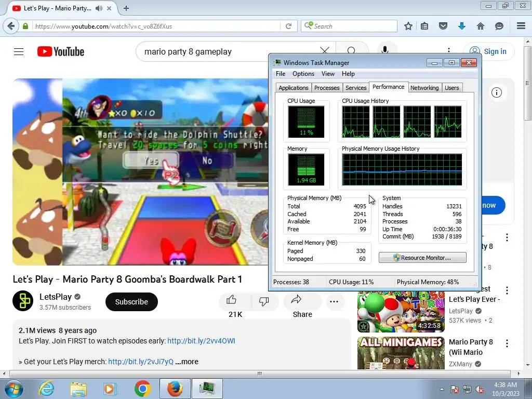Sign in to YouTube
Viewport: 532px width, 399px height.
click(x=489, y=51)
